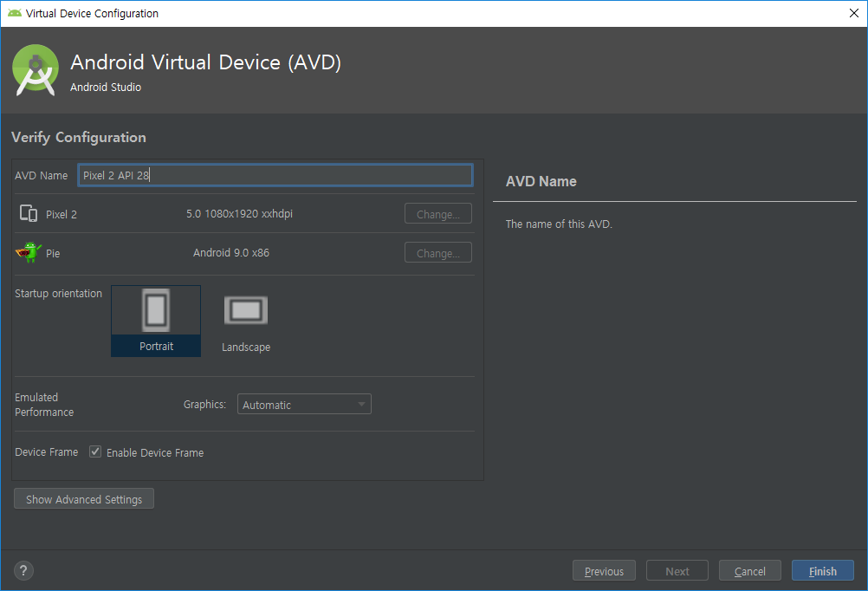
Task: Click Finish to create the AVD
Action: pos(823,570)
